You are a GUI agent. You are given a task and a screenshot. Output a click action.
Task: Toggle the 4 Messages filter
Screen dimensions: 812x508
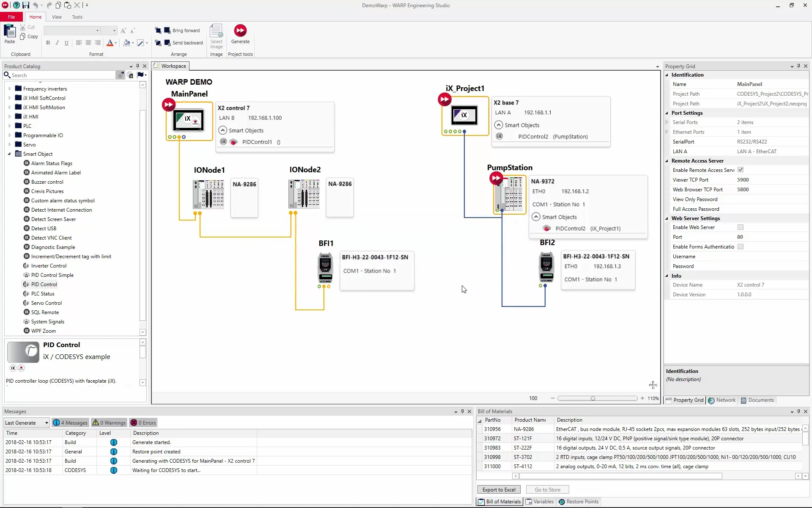point(70,422)
